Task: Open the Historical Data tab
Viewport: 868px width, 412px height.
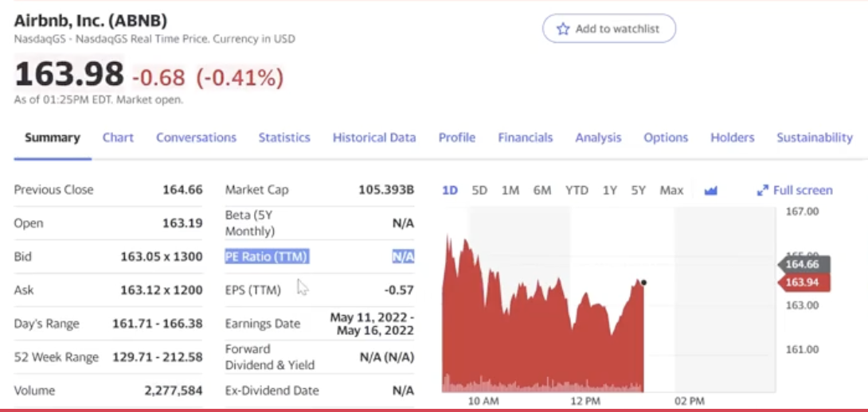Action: click(x=374, y=138)
